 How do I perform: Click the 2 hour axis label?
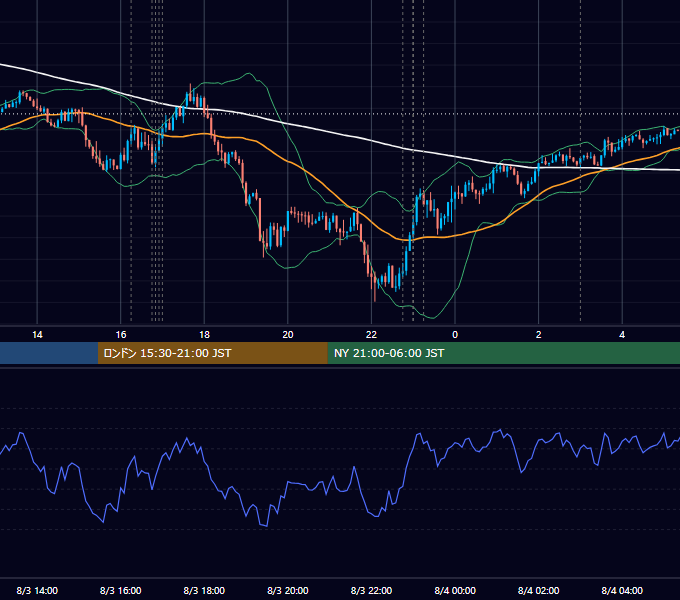tap(539, 335)
